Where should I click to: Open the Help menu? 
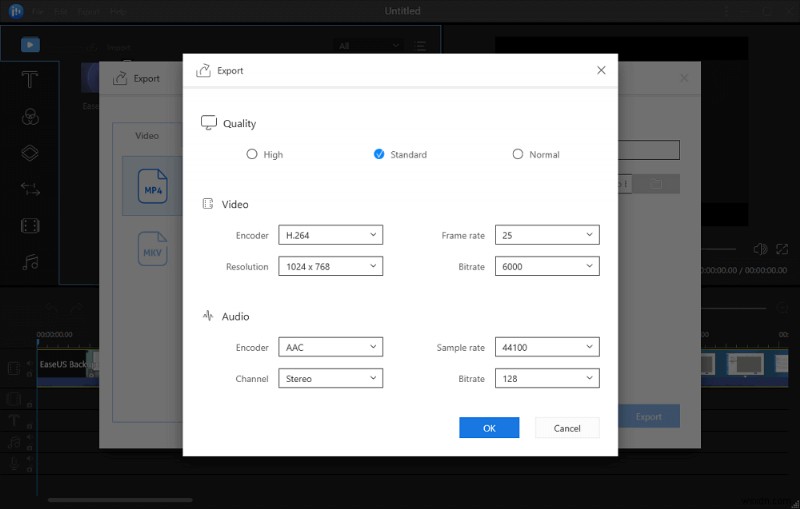click(118, 11)
